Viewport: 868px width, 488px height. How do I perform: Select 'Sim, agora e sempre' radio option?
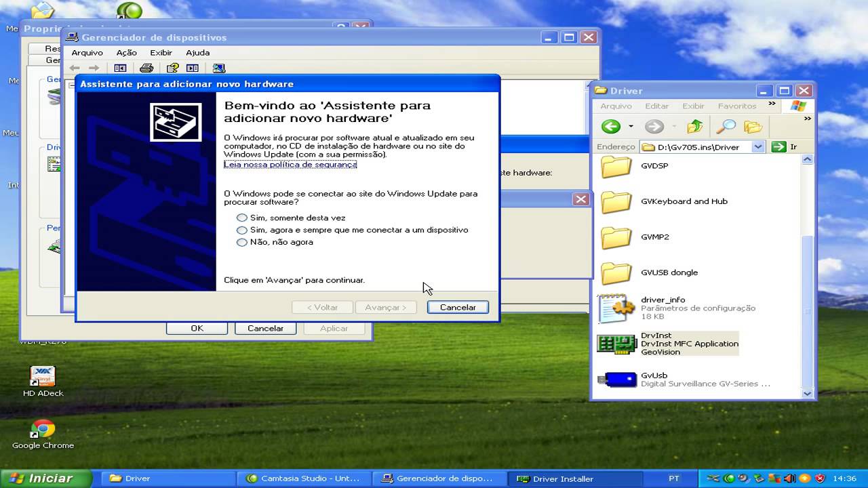pyautogui.click(x=242, y=230)
